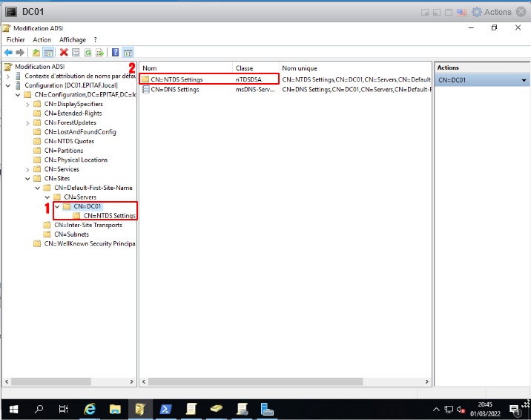Collapse the CN=Sites tree node
531x420 pixels.
tap(28, 178)
